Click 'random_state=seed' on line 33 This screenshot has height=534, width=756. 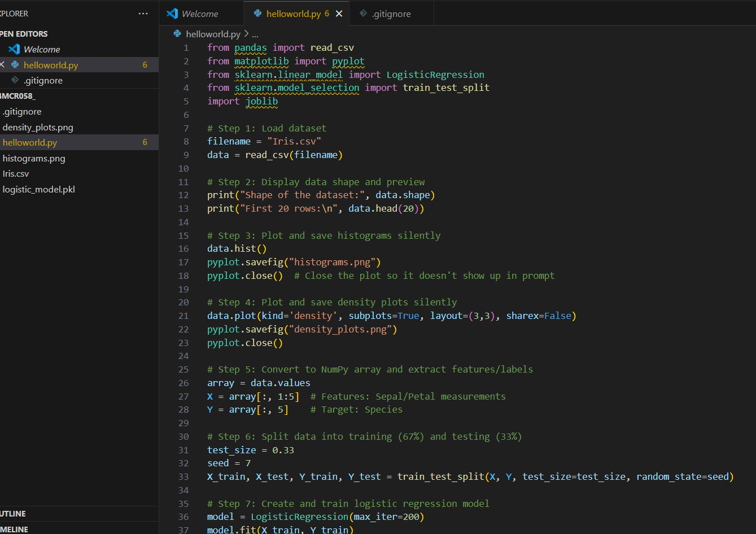click(x=683, y=477)
